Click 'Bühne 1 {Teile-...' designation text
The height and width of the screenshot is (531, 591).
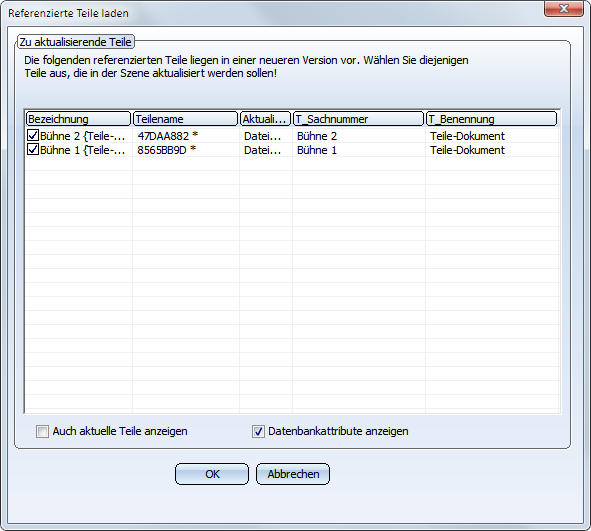[83, 150]
